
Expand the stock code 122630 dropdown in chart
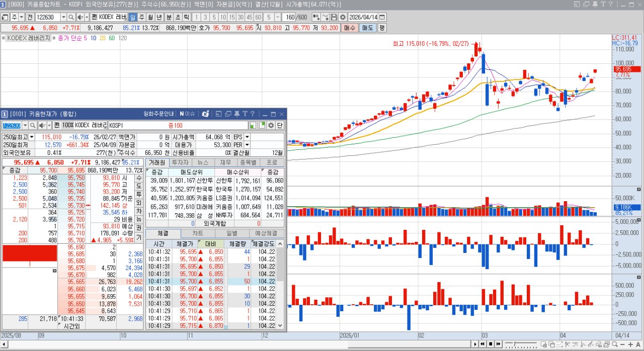coord(64,17)
